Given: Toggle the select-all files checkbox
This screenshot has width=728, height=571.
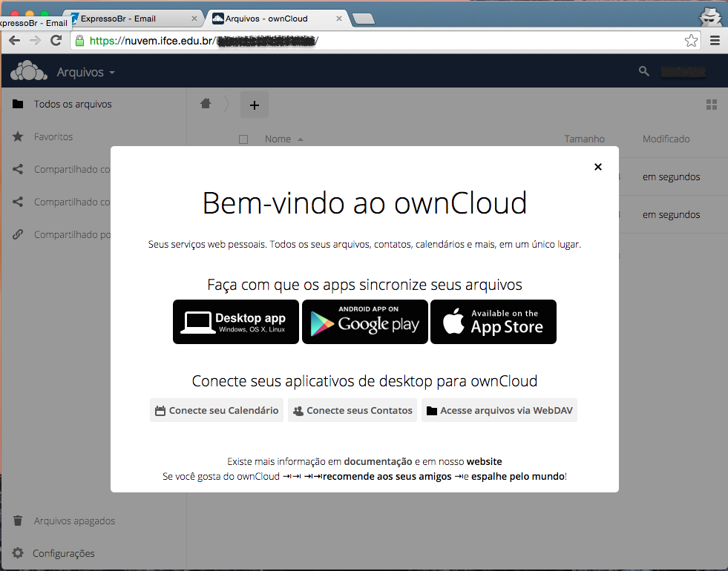Looking at the screenshot, I should (x=243, y=139).
